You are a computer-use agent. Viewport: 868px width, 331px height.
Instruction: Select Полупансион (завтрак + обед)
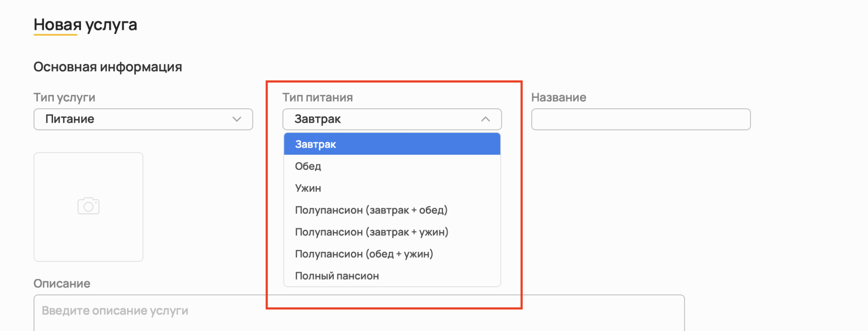coord(371,210)
